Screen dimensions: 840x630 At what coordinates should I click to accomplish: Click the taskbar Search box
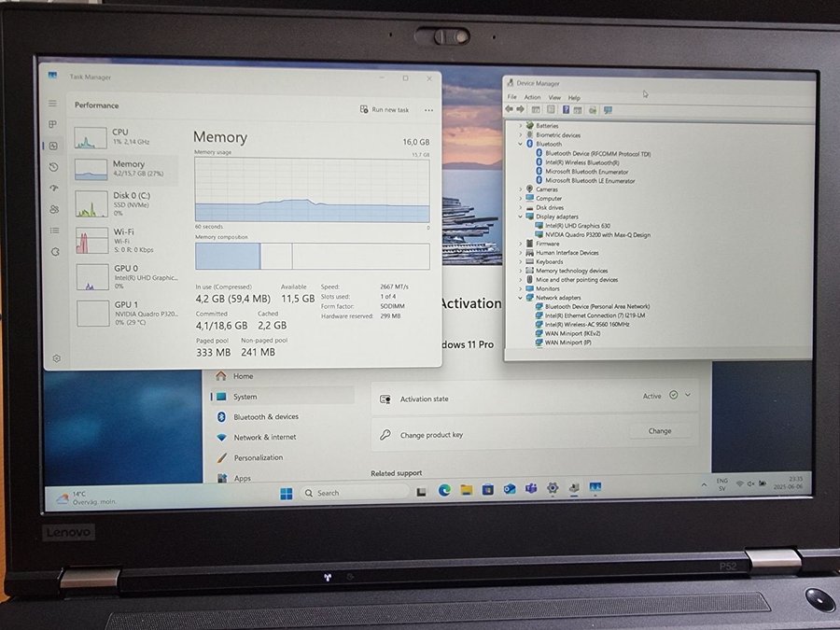(x=354, y=493)
